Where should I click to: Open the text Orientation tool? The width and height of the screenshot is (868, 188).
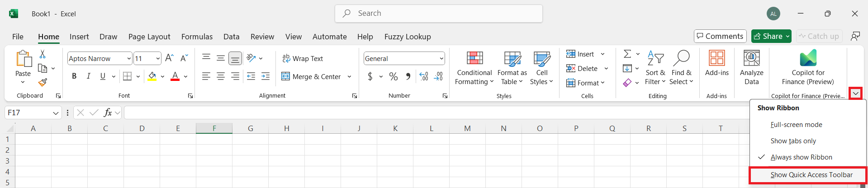(x=251, y=58)
